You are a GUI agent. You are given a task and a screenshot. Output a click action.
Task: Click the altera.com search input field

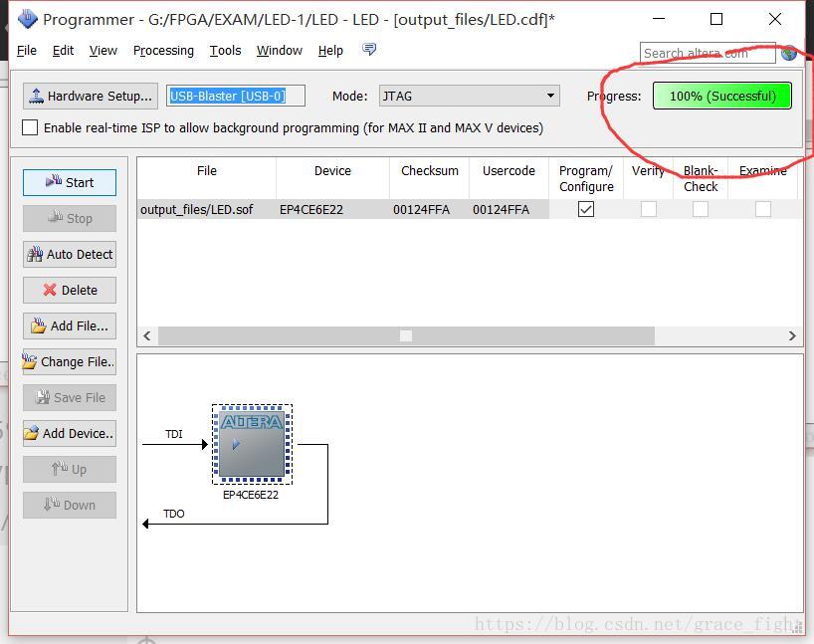tap(707, 53)
